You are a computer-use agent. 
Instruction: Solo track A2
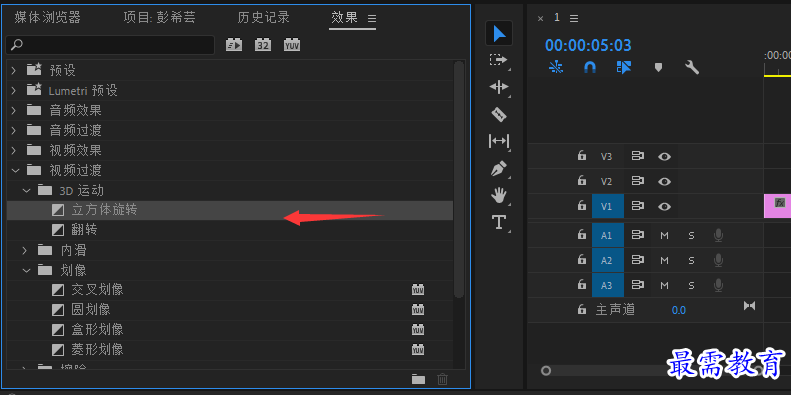coord(691,260)
